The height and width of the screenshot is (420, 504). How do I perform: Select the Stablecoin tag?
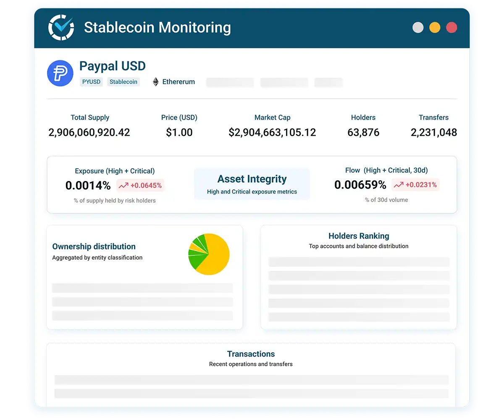click(x=123, y=82)
